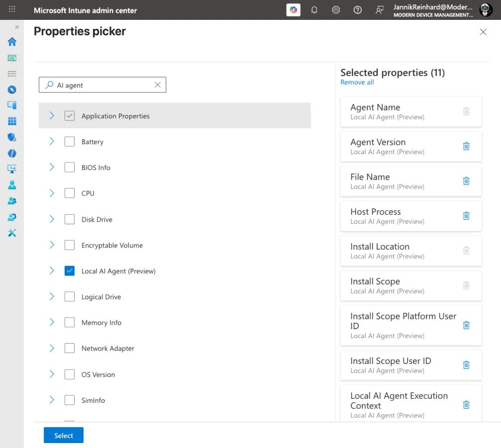Click Remove all link
Image resolution: width=501 pixels, height=448 pixels.
coord(357,82)
